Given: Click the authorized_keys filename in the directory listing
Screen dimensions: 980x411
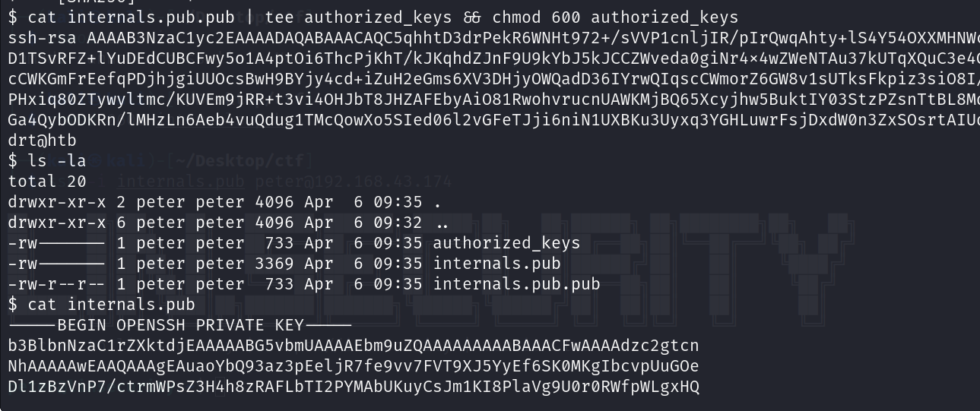Looking at the screenshot, I should [x=506, y=243].
